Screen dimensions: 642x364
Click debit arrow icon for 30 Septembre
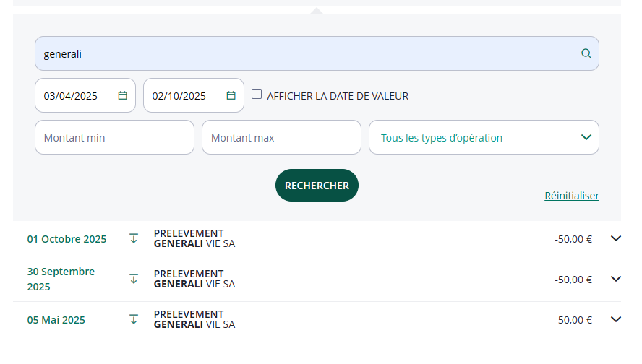click(134, 279)
